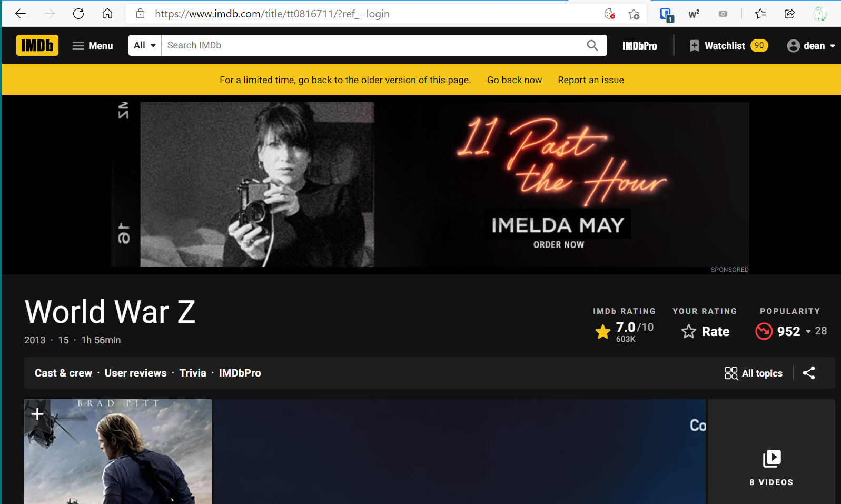This screenshot has width=841, height=504.
Task: Rate the movie with the star outline
Action: click(x=705, y=331)
